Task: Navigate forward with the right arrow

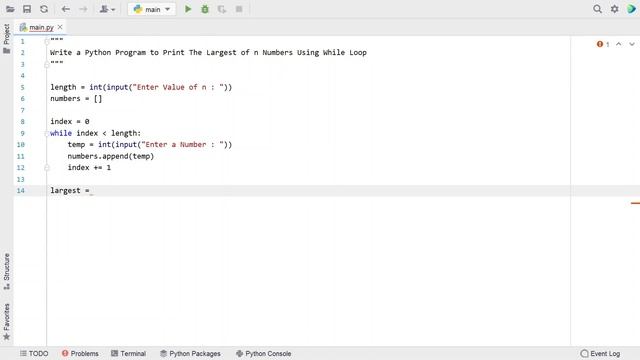Action: click(83, 9)
